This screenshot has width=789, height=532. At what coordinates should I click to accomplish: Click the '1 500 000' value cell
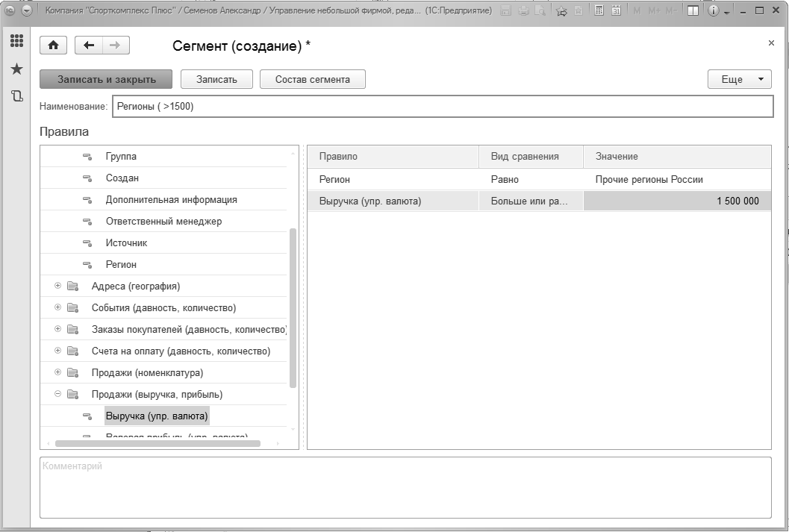(x=677, y=201)
